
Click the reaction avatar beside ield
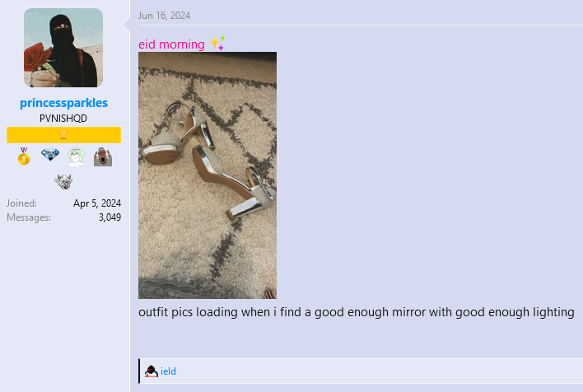point(152,371)
